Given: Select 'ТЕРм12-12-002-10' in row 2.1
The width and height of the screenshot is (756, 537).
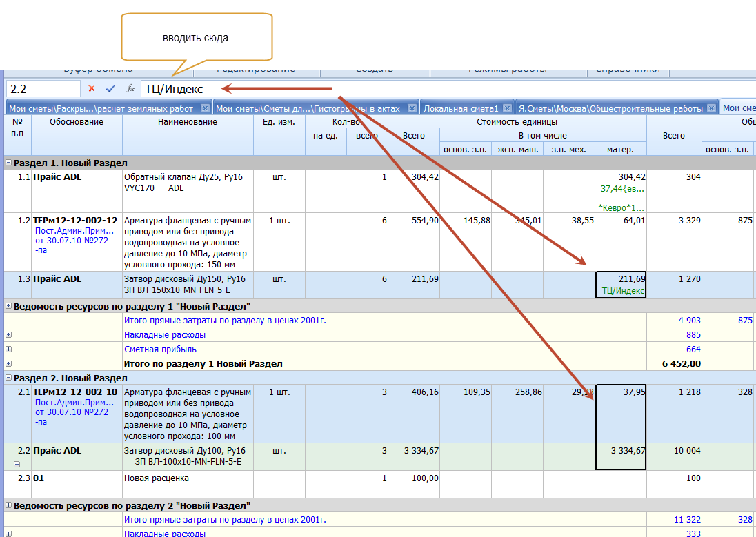Looking at the screenshot, I should coord(75,392).
